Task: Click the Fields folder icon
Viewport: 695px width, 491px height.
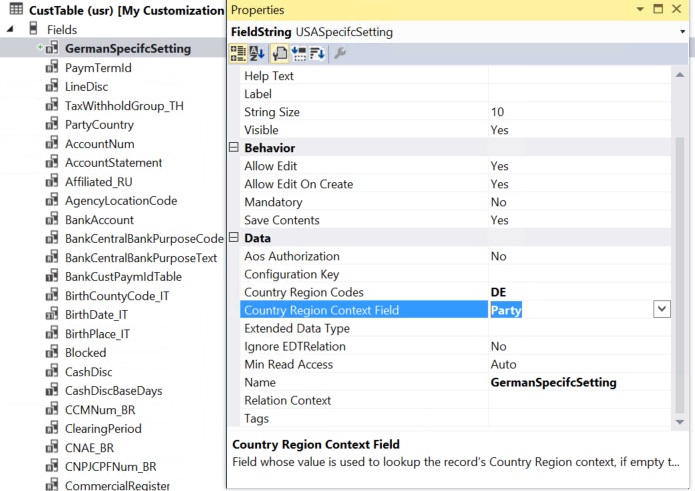Action: coord(33,30)
